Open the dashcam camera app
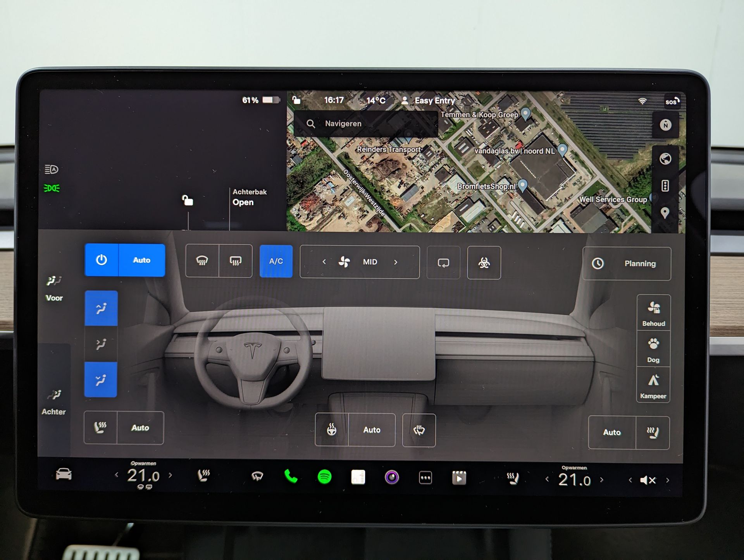Image resolution: width=744 pixels, height=560 pixels. pos(392,477)
